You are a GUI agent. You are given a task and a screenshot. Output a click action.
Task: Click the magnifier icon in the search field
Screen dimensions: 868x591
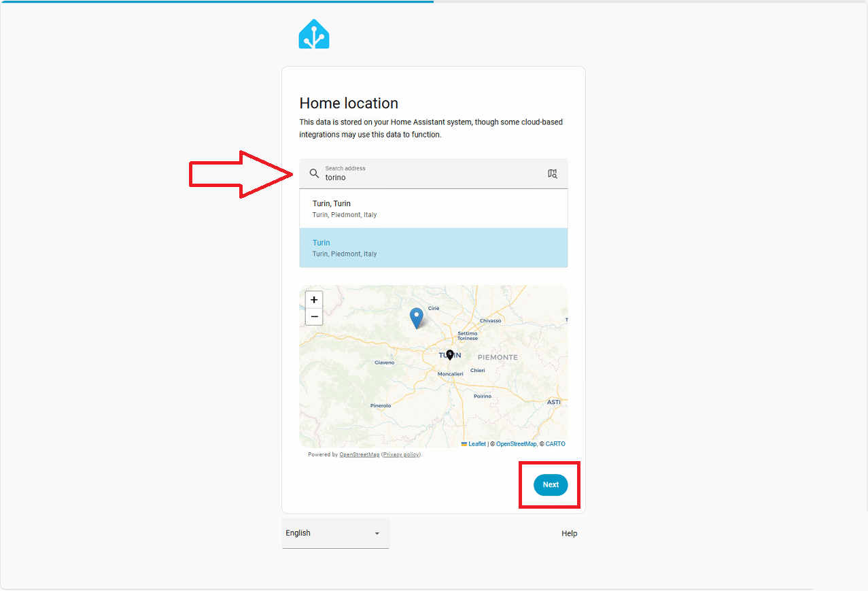tap(314, 173)
